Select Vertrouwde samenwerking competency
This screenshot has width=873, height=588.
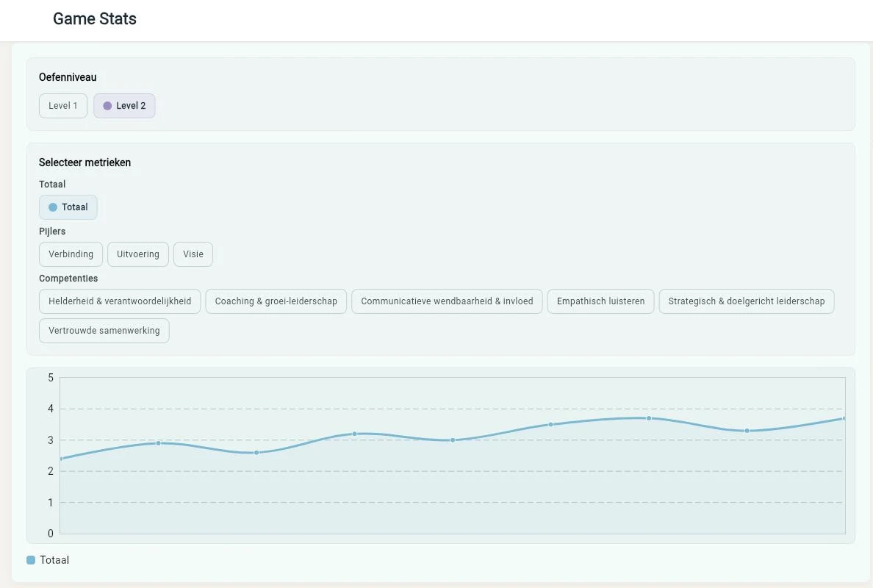click(104, 331)
